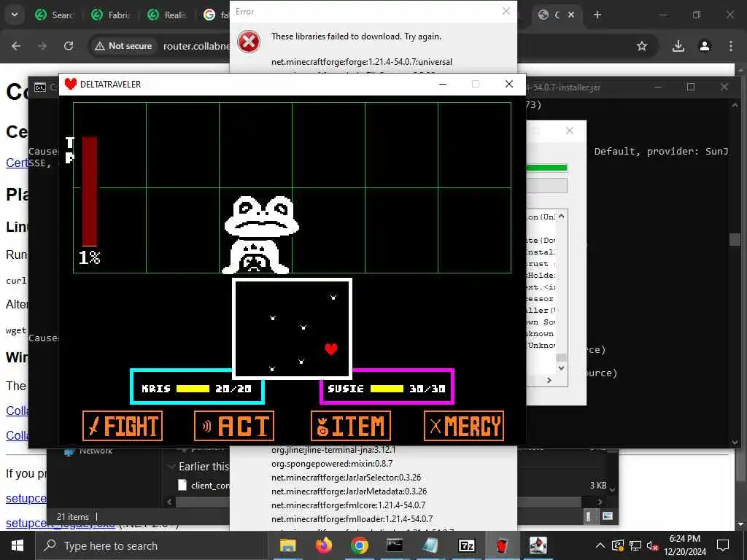
Task: Click Kris's yellow HP bar
Action: [x=193, y=389]
